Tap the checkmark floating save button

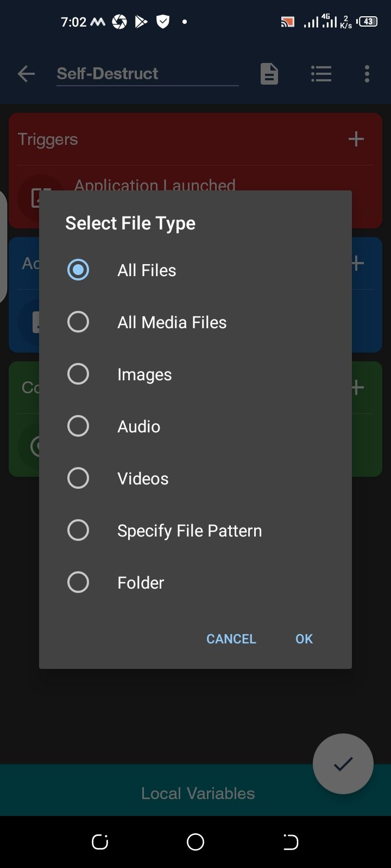click(x=343, y=764)
